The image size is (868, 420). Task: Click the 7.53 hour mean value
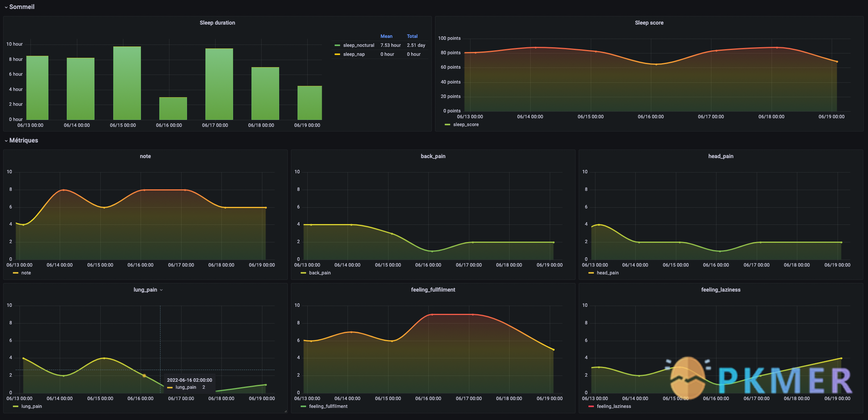point(390,45)
